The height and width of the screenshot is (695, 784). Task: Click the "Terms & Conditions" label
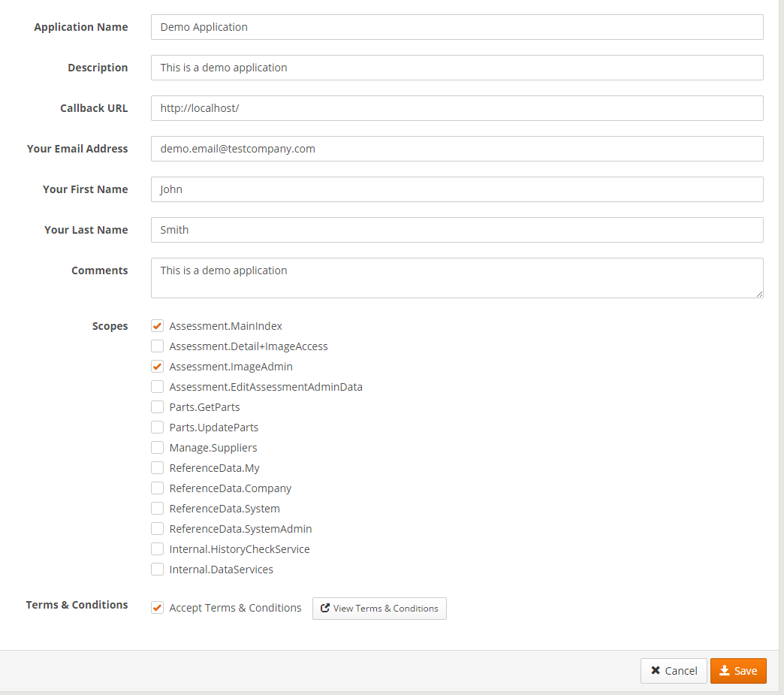click(77, 604)
